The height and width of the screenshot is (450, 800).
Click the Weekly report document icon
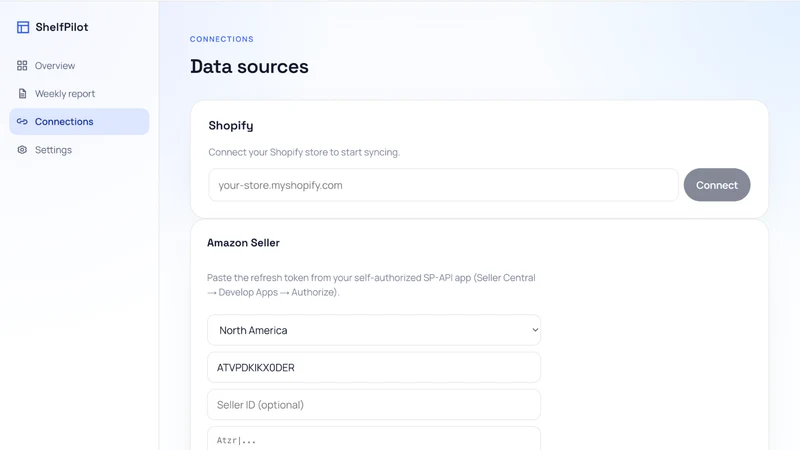click(x=22, y=93)
